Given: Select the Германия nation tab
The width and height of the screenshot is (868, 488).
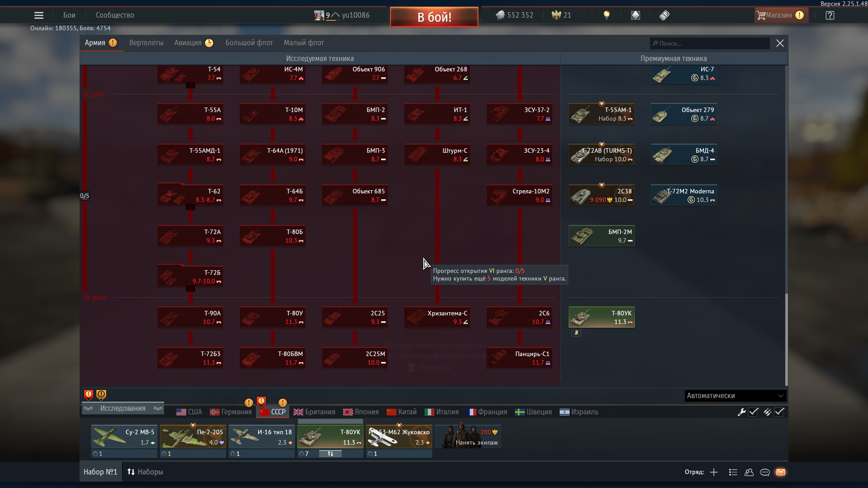Looking at the screenshot, I should pos(231,412).
